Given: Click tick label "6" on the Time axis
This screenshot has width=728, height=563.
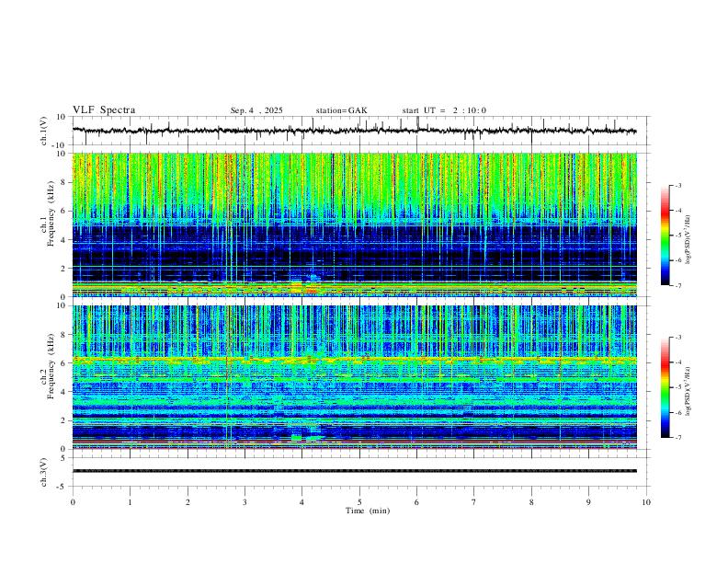Looking at the screenshot, I should click(x=417, y=502).
